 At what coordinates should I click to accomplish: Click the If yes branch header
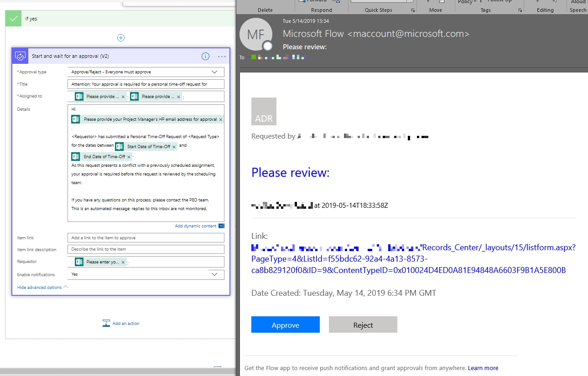[x=121, y=19]
